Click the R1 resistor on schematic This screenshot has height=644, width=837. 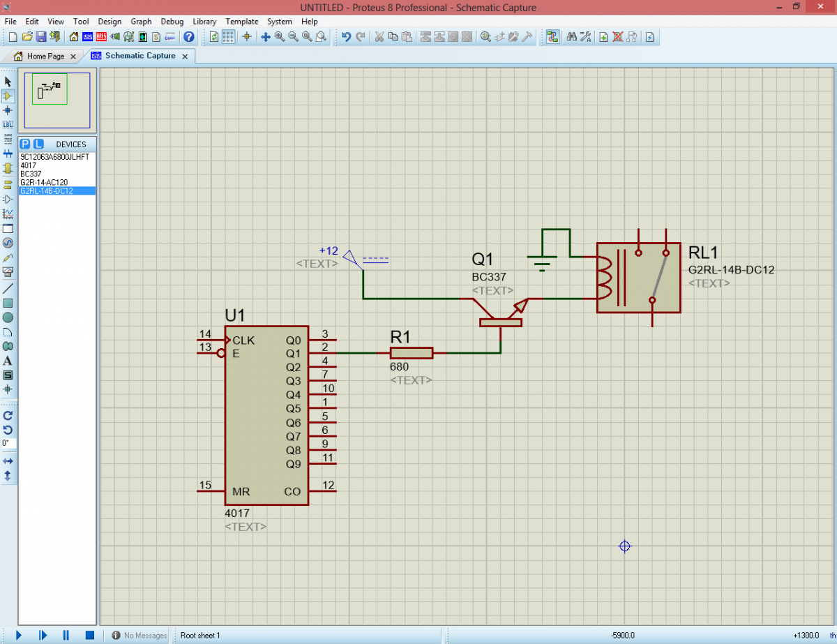coord(412,353)
